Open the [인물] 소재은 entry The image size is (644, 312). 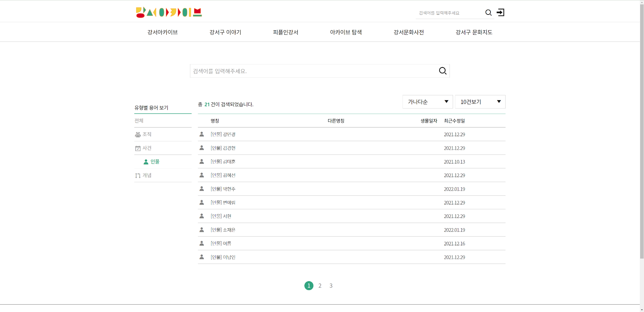223,230
